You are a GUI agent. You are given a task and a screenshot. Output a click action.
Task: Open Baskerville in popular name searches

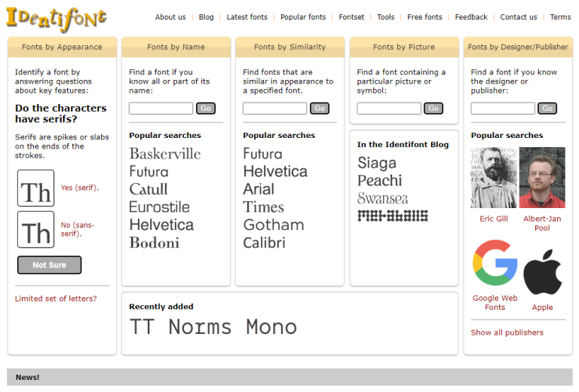164,154
